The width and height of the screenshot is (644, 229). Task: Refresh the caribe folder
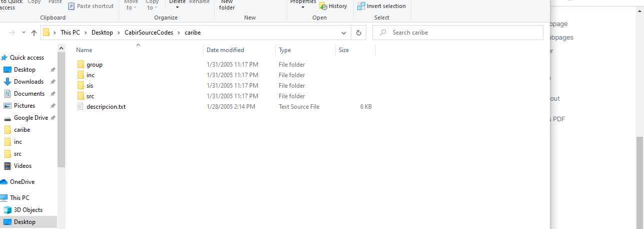358,33
